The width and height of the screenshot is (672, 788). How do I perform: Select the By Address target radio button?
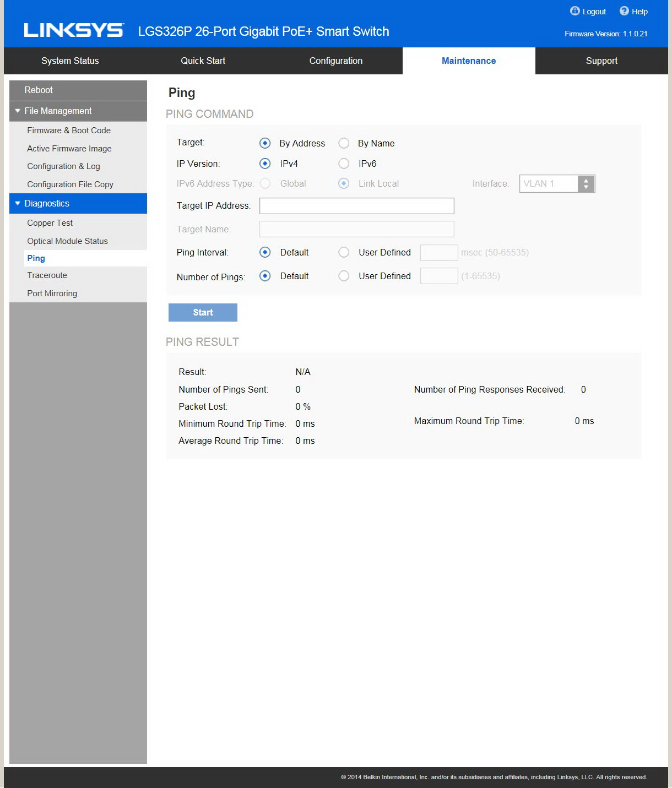click(265, 143)
